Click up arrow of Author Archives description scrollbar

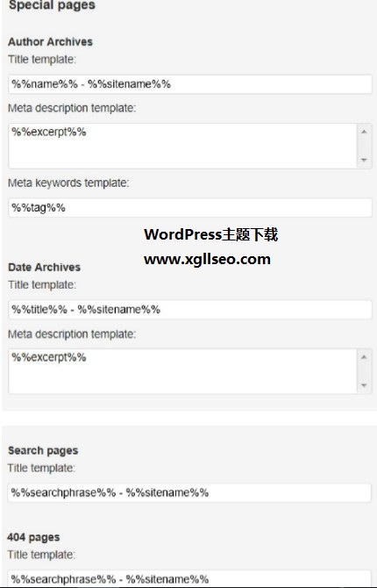[364, 132]
